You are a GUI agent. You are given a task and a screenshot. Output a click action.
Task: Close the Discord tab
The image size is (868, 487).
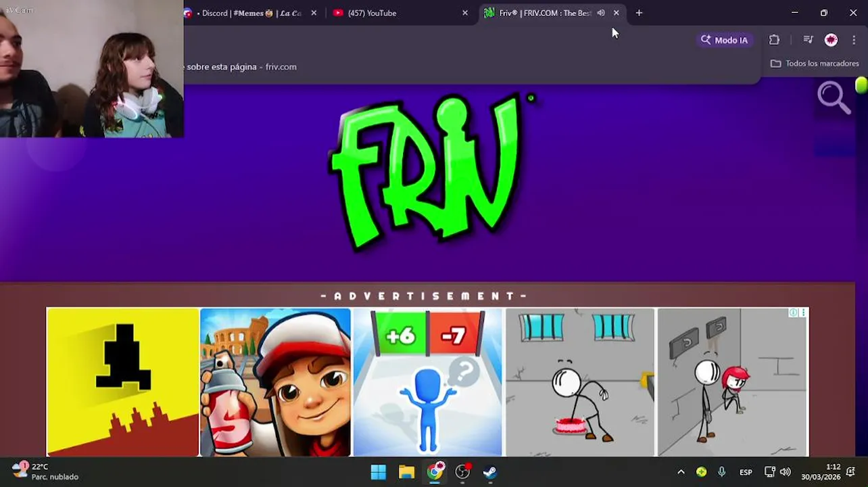(x=314, y=13)
